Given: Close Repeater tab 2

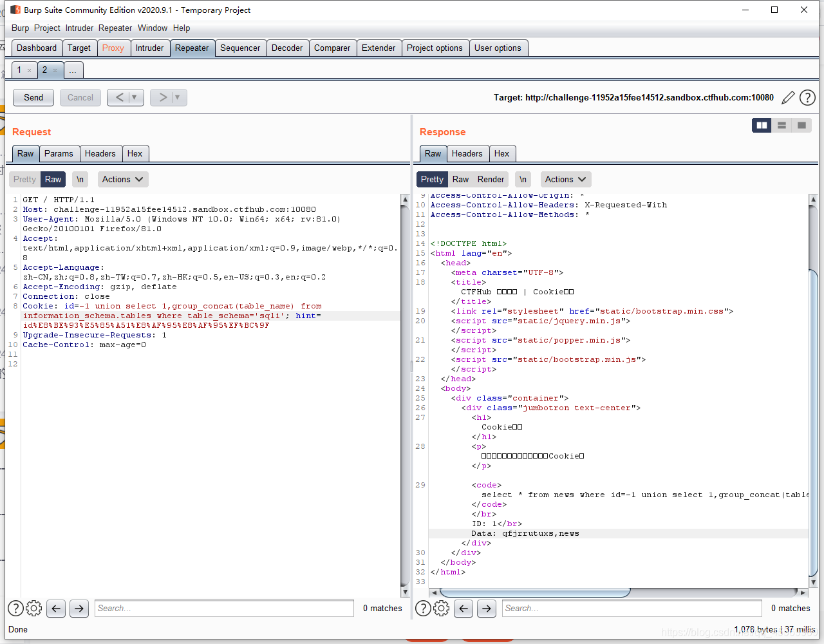Looking at the screenshot, I should click(x=55, y=70).
